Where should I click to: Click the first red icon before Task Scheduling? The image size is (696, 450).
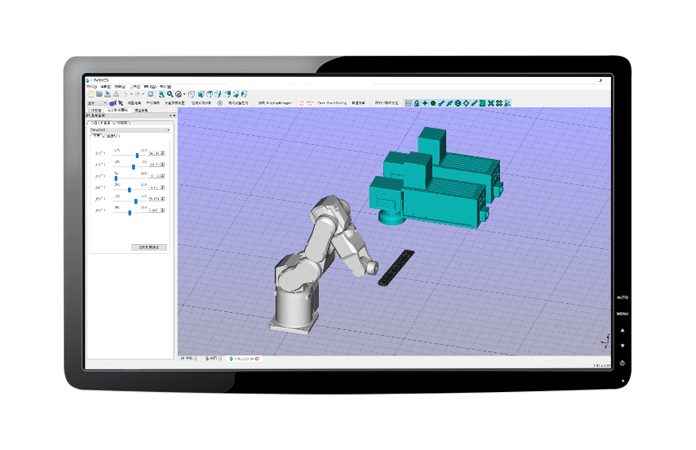coord(301,103)
